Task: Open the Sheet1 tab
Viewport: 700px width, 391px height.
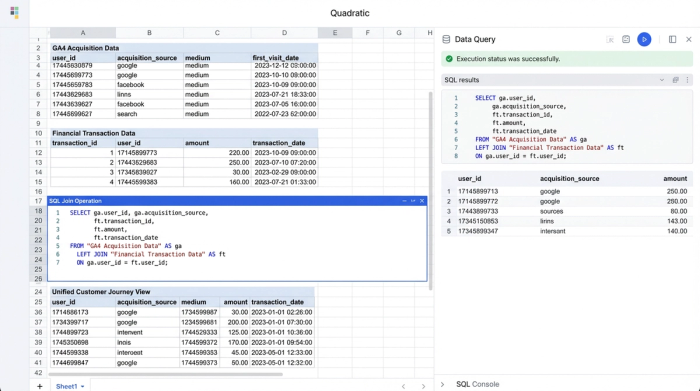Action: 67,386
